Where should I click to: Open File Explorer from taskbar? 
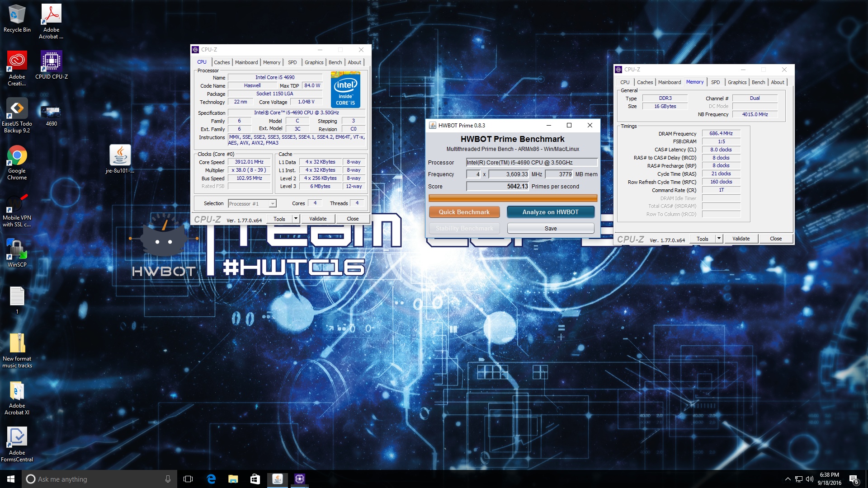pos(233,479)
